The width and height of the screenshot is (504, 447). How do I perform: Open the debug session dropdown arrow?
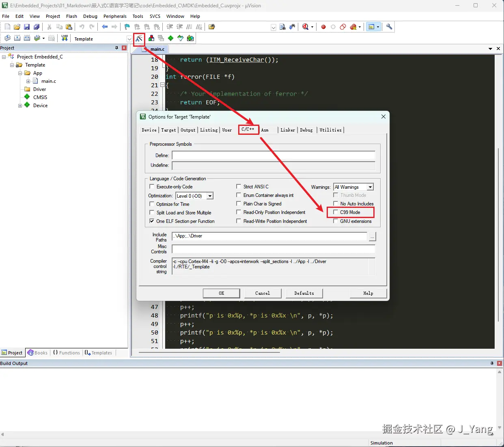click(312, 27)
